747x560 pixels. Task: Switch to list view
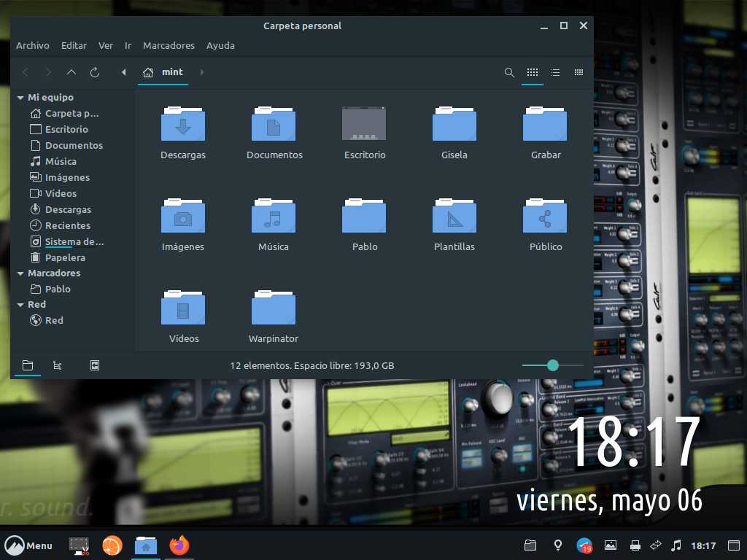[x=555, y=72]
